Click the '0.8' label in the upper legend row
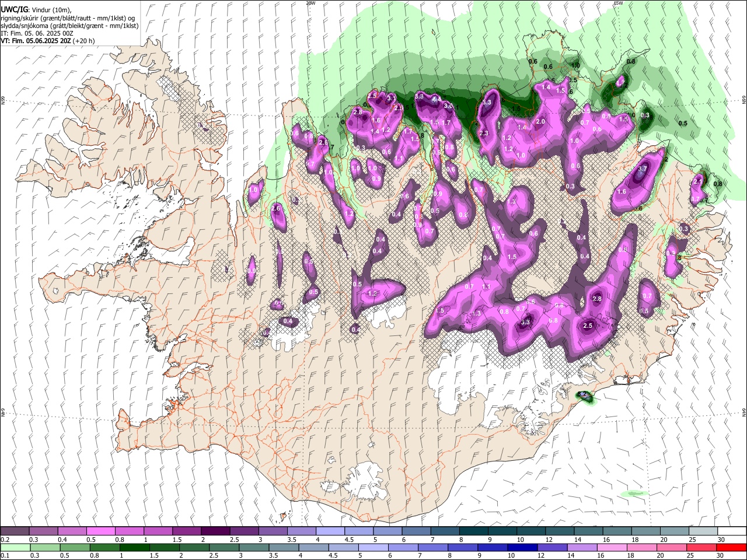The image size is (747, 560). click(x=120, y=540)
